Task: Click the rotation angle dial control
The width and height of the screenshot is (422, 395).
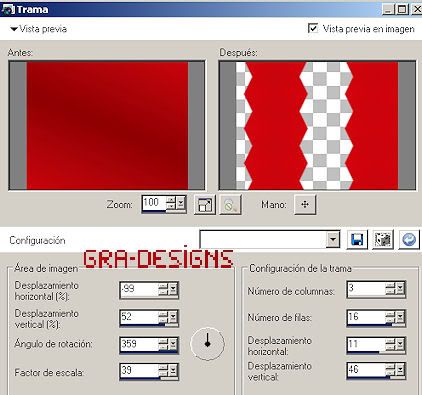Action: [207, 344]
